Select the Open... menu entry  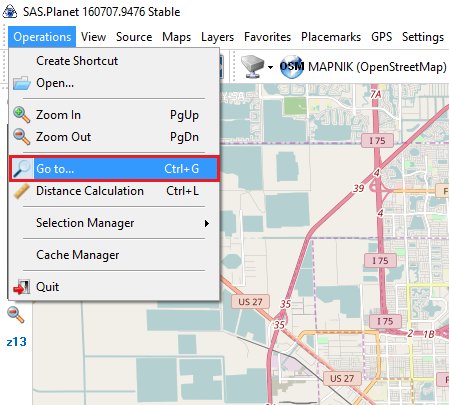[114, 83]
